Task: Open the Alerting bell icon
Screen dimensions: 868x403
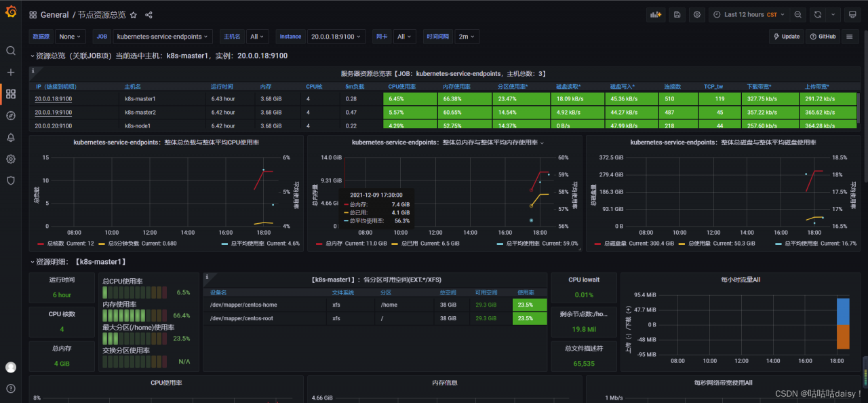Action: (x=11, y=137)
